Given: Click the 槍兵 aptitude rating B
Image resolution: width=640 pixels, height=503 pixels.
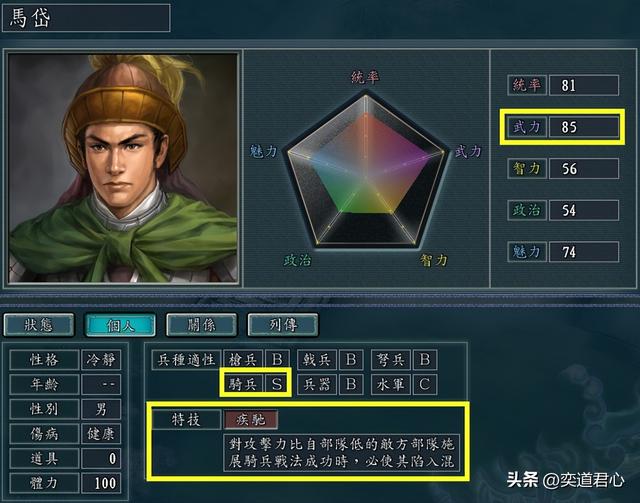Looking at the screenshot, I should click(x=277, y=359).
